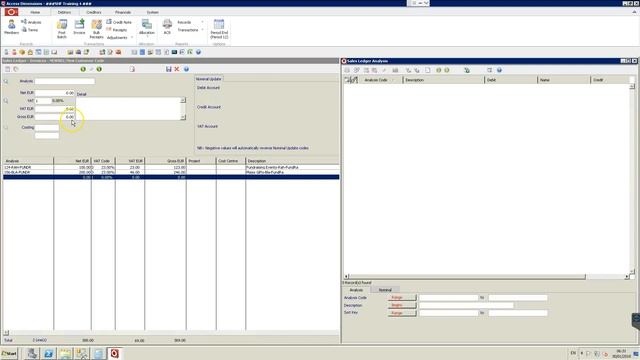Click the blue help icon in invoice toolbar
The height and width of the screenshot is (360, 640).
click(x=186, y=69)
